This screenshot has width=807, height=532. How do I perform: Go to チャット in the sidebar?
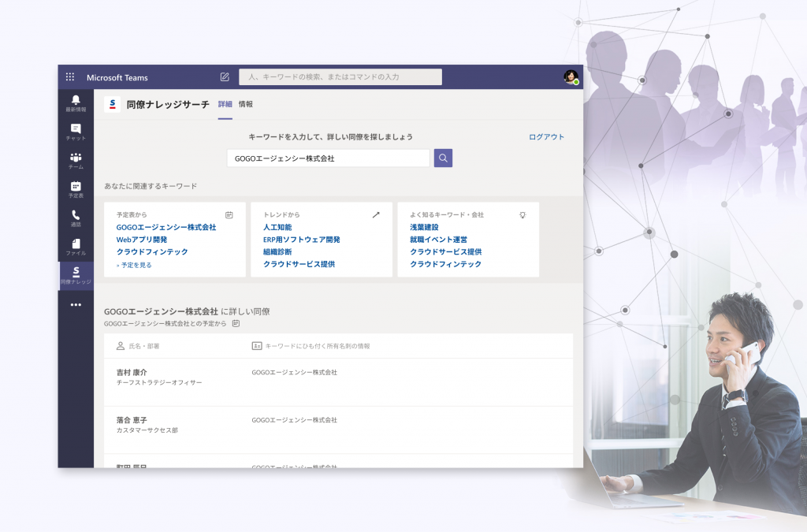pos(76,132)
